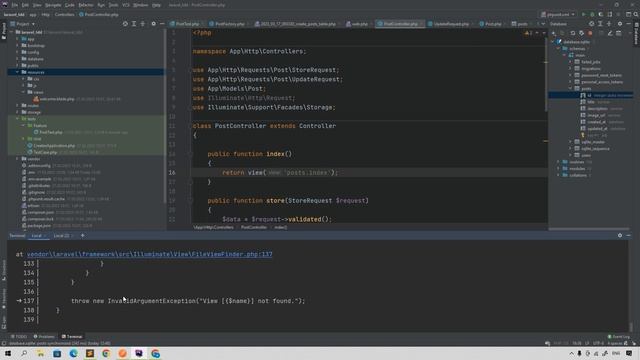Hide the Terminal panel with minus icon
This screenshot has height=360, width=640.
pos(629,236)
